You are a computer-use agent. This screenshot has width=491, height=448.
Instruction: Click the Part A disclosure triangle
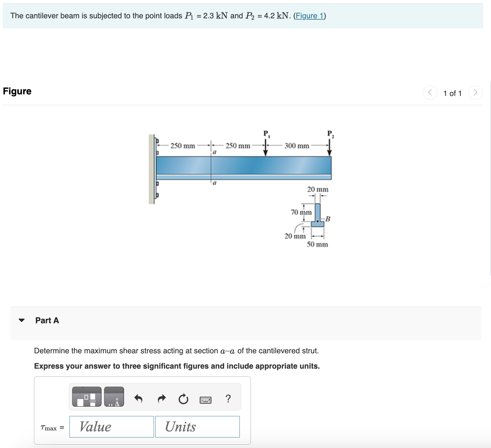pos(21,320)
